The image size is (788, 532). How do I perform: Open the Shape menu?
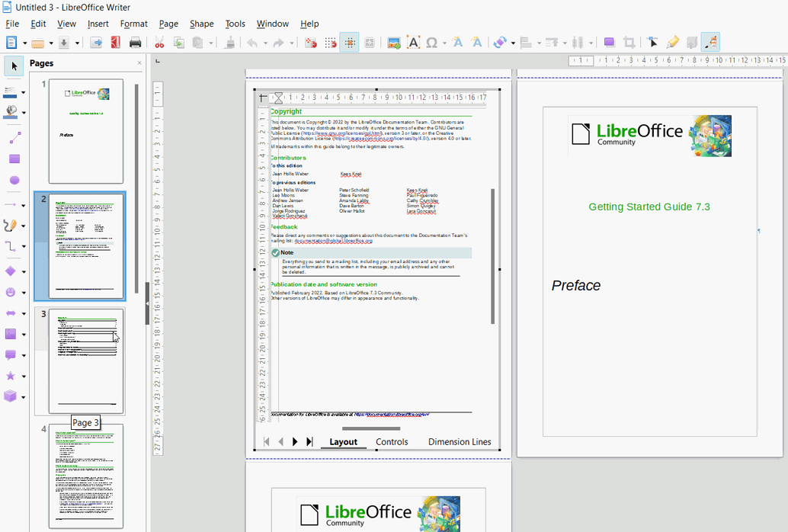click(201, 24)
